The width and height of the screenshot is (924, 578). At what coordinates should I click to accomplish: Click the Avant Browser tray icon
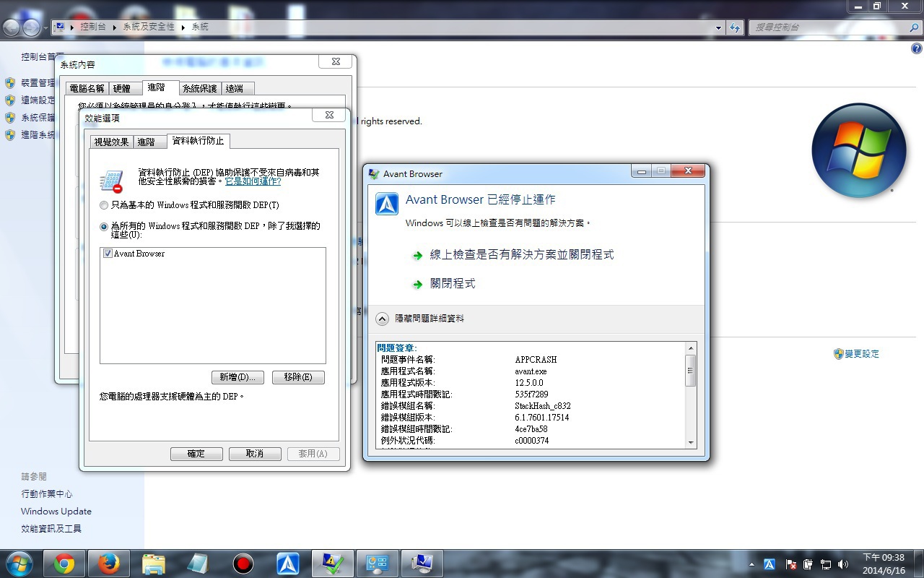(x=770, y=564)
